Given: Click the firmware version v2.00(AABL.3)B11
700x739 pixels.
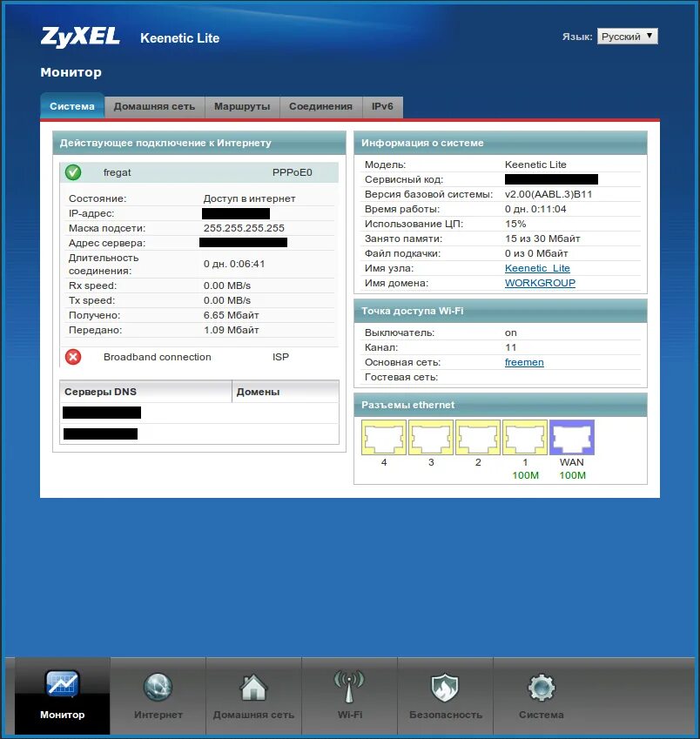Looking at the screenshot, I should (x=549, y=194).
